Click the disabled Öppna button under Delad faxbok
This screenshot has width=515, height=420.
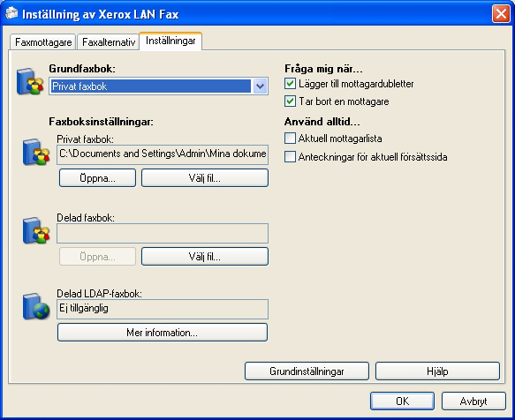(x=97, y=256)
